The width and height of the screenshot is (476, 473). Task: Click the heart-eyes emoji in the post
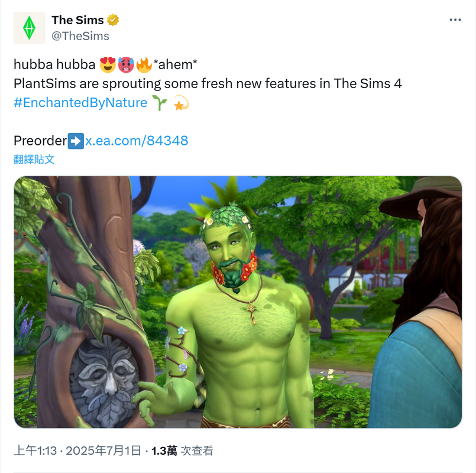click(108, 64)
